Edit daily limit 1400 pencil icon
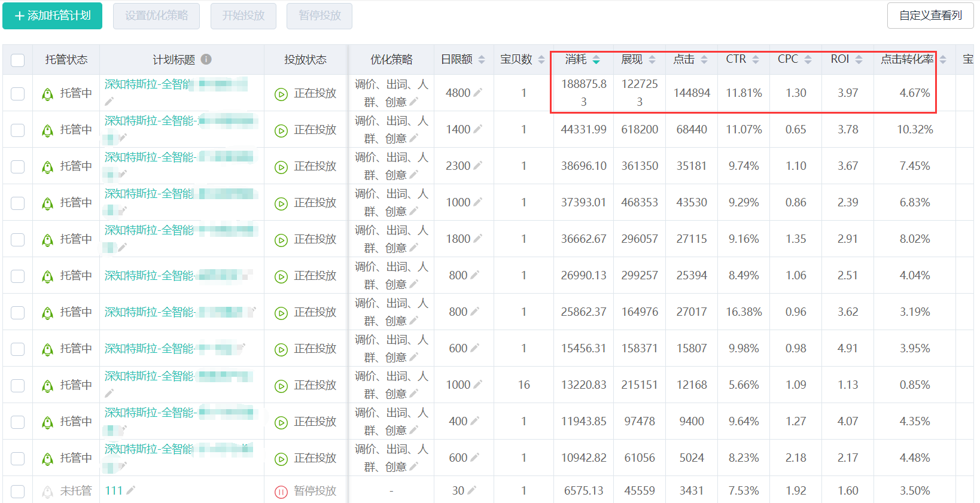The image size is (980, 503). tap(477, 129)
